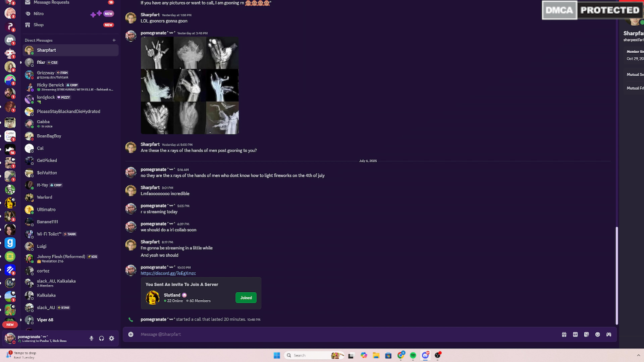Open the Viper 68 conversation
644x362 pixels.
point(70,320)
